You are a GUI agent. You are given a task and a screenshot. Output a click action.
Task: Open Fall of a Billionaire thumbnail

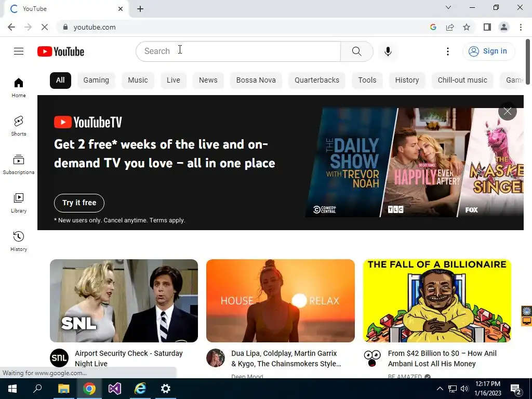point(437,301)
